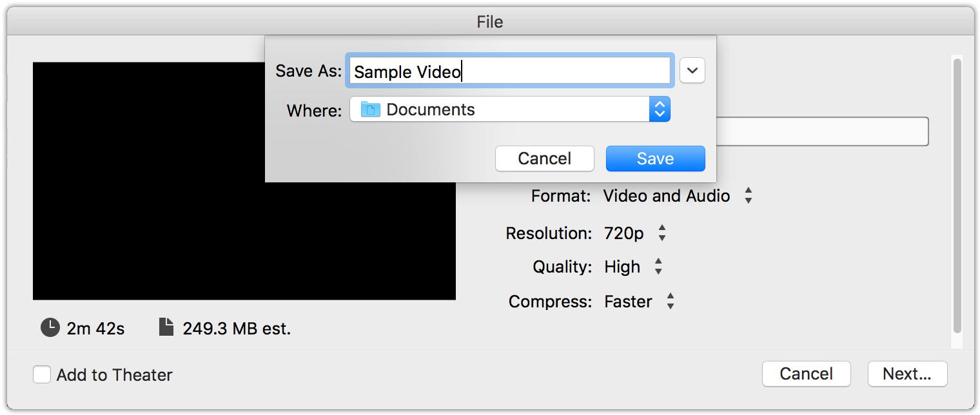980x415 pixels.
Task: Expand the save dialog with chevron button
Action: point(692,70)
